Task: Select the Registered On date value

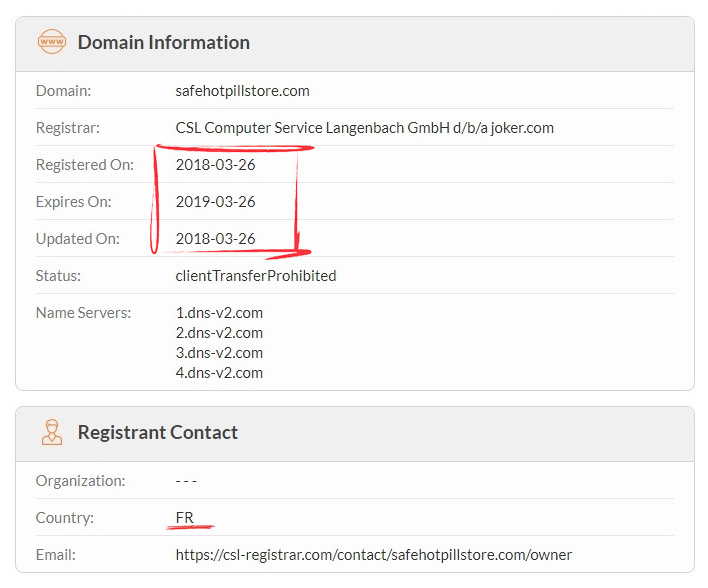Action: pyautogui.click(x=215, y=165)
